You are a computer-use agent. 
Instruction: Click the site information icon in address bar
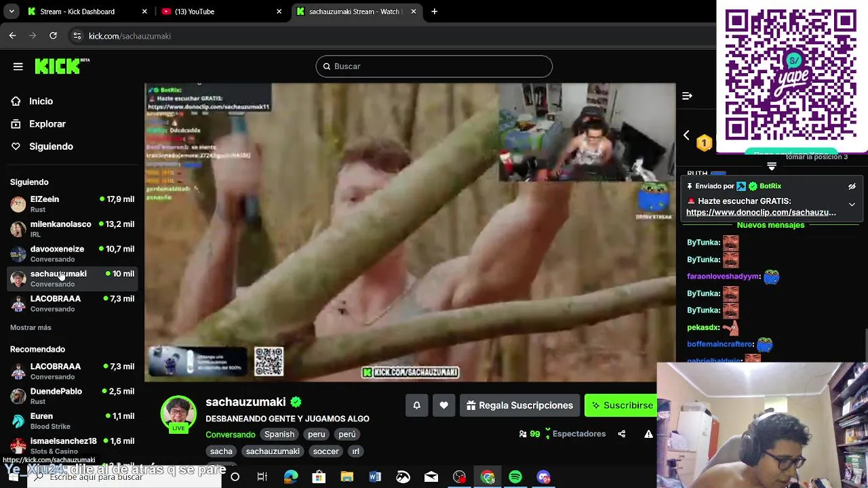(x=77, y=36)
